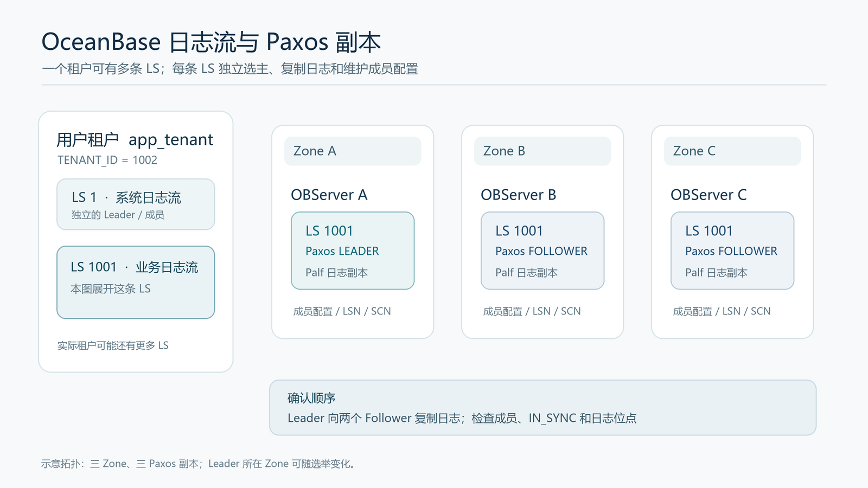Click "Paxos FOLLOWER" under OBServer C
The image size is (868, 488).
[731, 251]
